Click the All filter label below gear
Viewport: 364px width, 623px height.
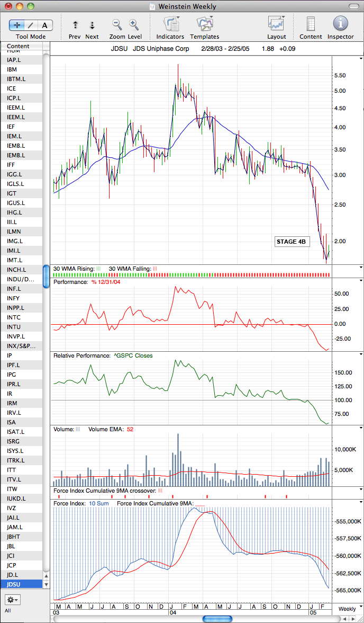[x=8, y=610]
